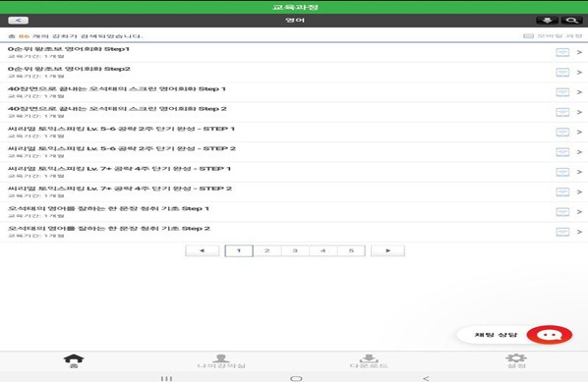
Task: Select title 오석태의 영어를 잘하는 한 문장 청취 기초 Step 1
Action: (x=108, y=208)
